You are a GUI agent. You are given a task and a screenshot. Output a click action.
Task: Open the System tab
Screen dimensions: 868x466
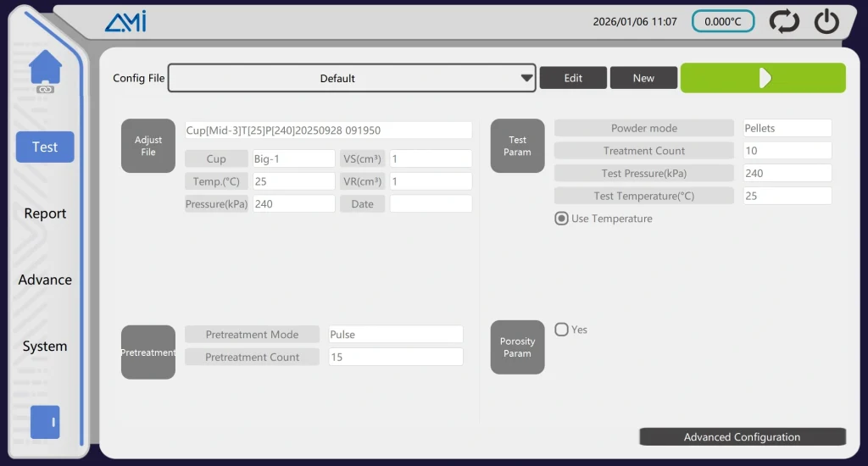(45, 346)
